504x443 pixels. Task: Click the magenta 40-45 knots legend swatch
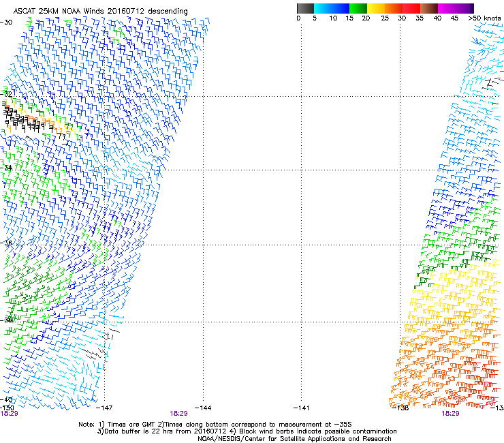[x=447, y=8]
